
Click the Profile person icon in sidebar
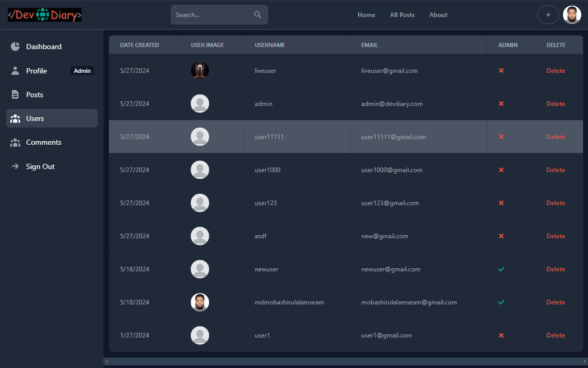[x=15, y=71]
